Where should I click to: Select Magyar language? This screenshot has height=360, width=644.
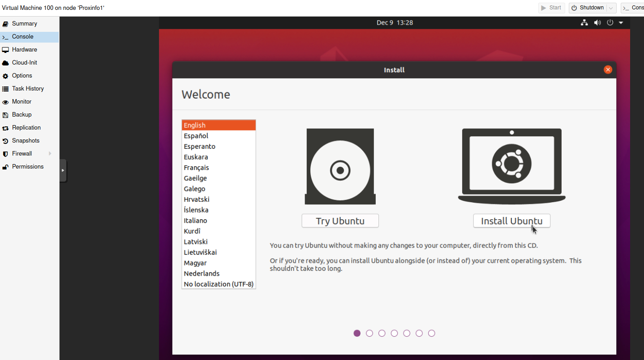click(219, 263)
